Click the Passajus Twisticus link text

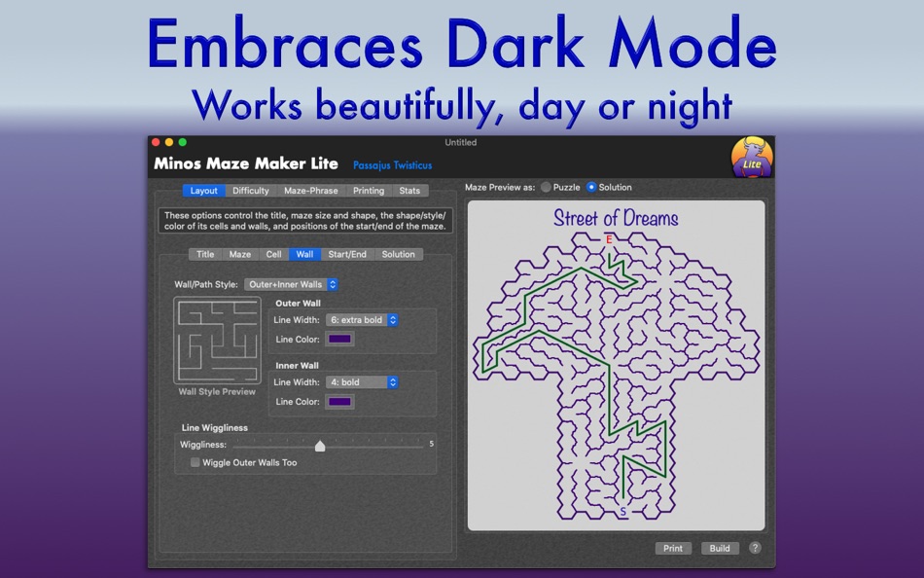tap(393, 165)
